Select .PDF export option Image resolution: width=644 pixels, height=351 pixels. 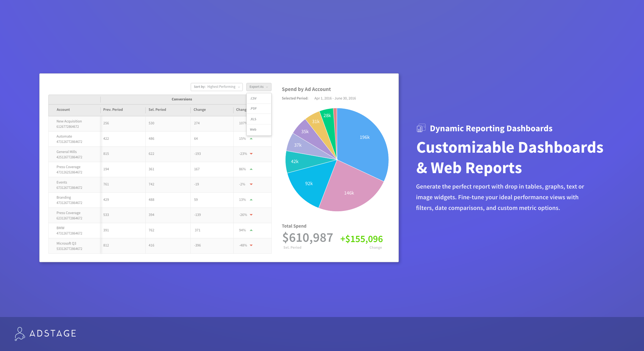point(253,109)
